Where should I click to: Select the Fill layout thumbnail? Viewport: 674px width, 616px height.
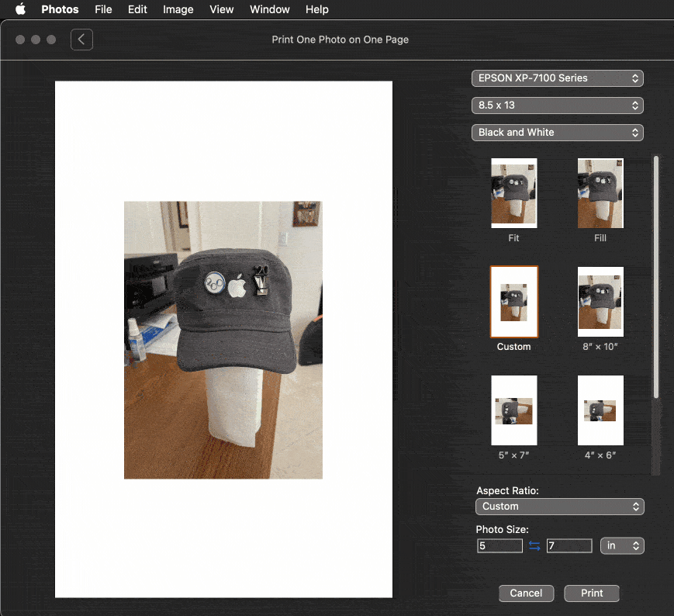coord(600,193)
